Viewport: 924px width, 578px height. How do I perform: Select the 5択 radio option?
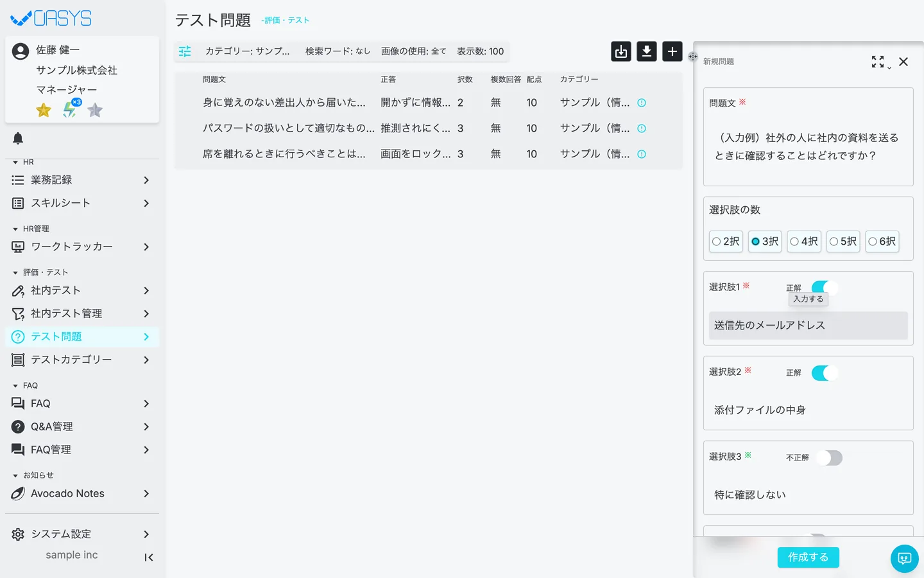[x=843, y=241]
